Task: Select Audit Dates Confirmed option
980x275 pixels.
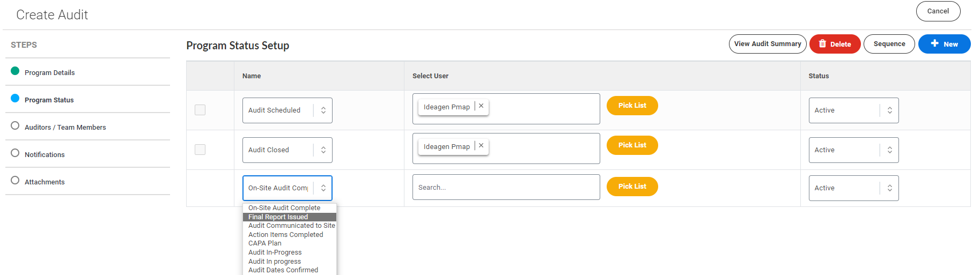Action: pyautogui.click(x=283, y=270)
